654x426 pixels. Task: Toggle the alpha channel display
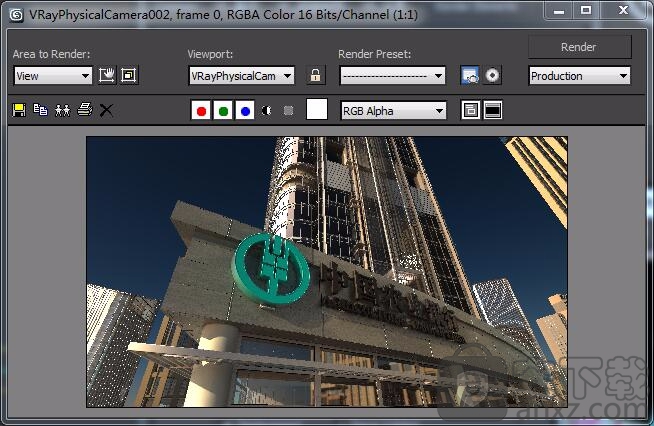point(267,111)
